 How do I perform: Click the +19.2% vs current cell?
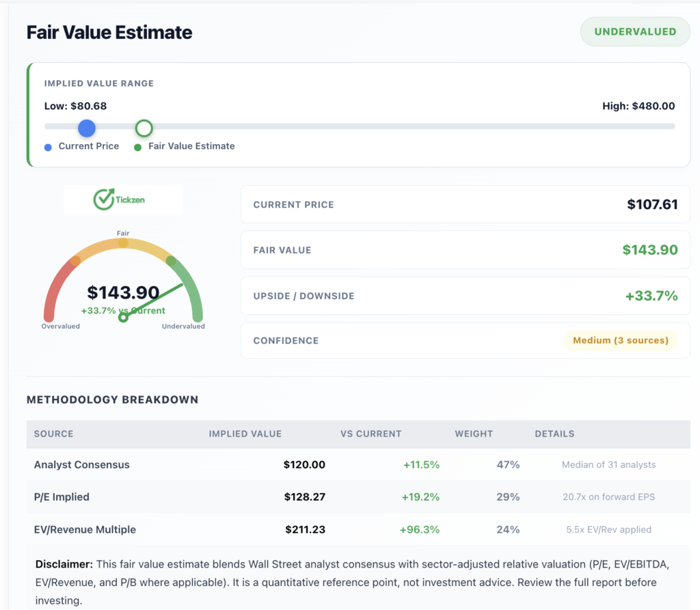(420, 497)
